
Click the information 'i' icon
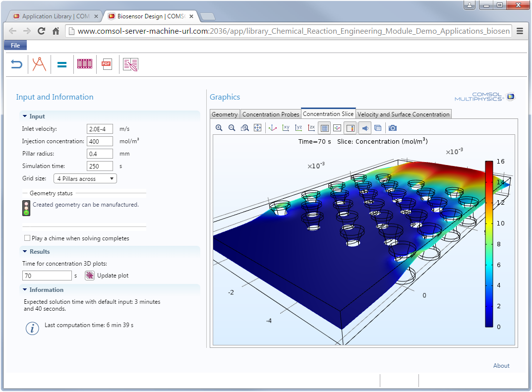tap(32, 328)
